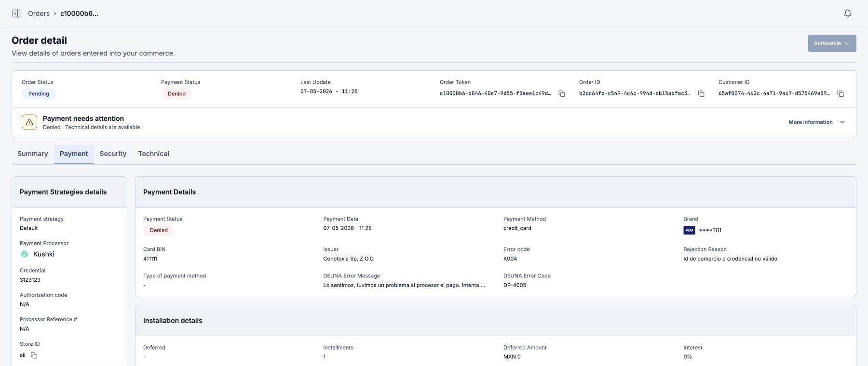Go to the Technical tab
The width and height of the screenshot is (868, 366).
coord(153,154)
